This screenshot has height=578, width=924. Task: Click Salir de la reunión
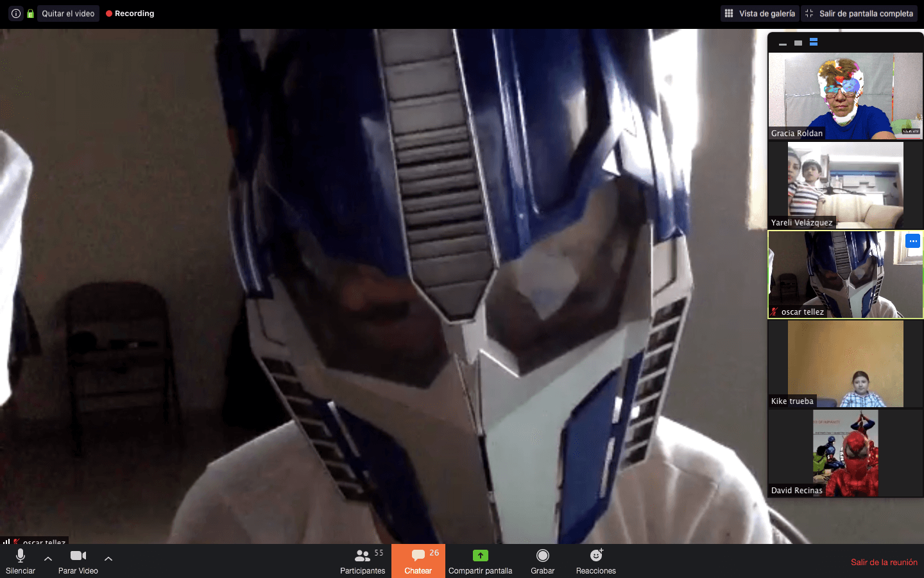click(884, 562)
